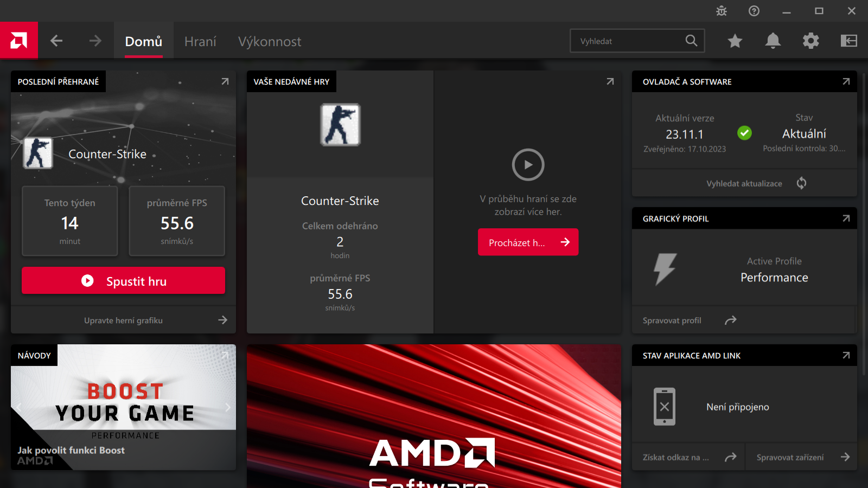The image size is (868, 488).
Task: Click the Active Profile Performance text
Action: (x=774, y=270)
